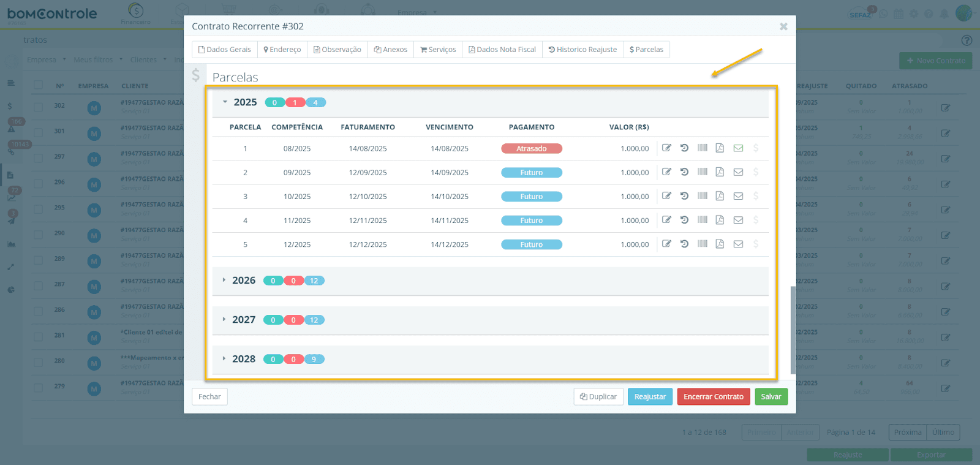Tick checkbox for contract 301 row

(38, 132)
